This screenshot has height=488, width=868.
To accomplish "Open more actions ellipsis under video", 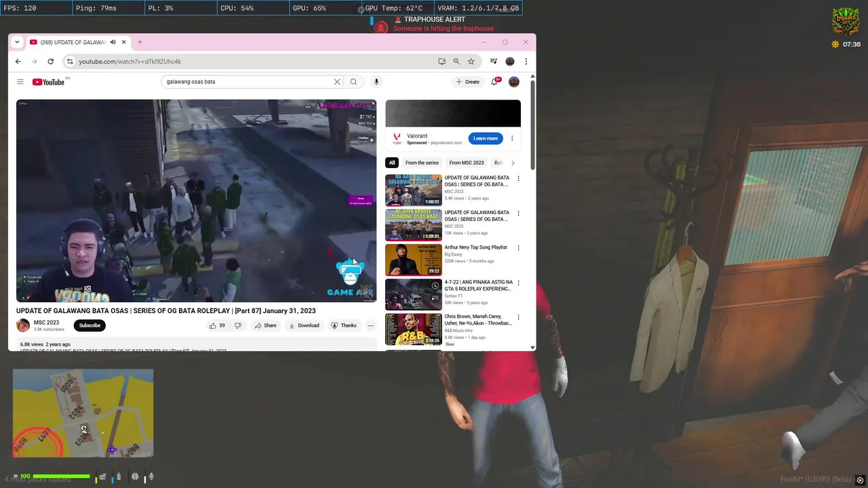I will [x=370, y=325].
